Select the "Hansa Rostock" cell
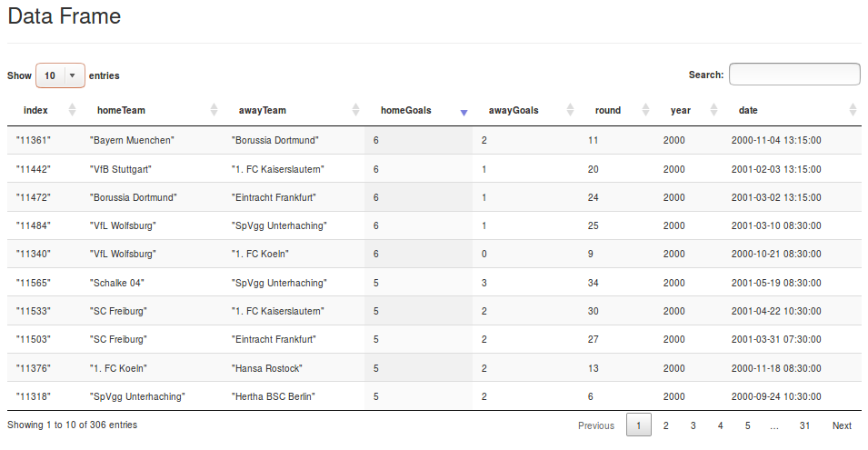Image resolution: width=868 pixels, height=450 pixels. pyautogui.click(x=267, y=367)
